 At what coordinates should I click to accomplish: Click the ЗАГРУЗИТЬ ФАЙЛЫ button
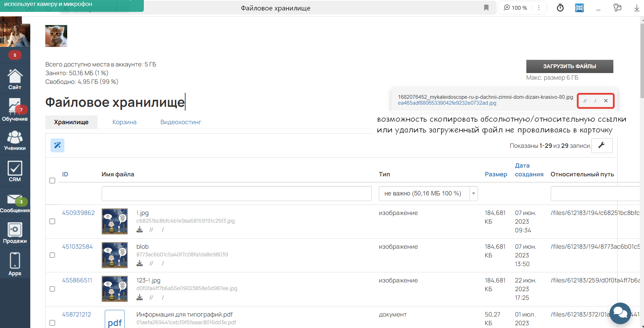[570, 66]
